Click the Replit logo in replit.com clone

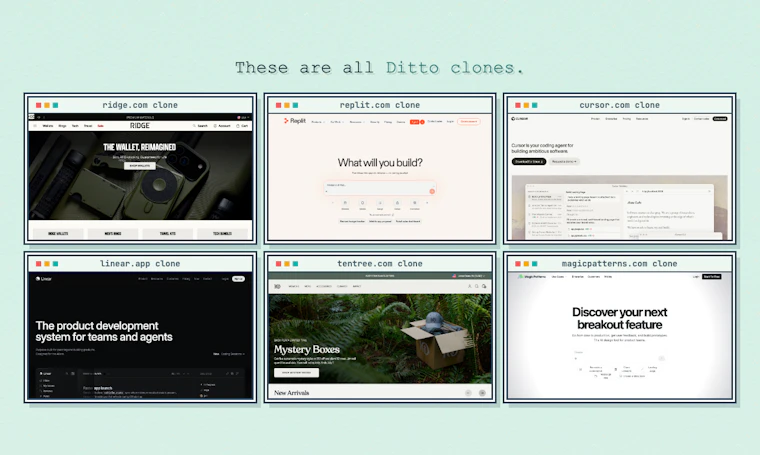[295, 121]
